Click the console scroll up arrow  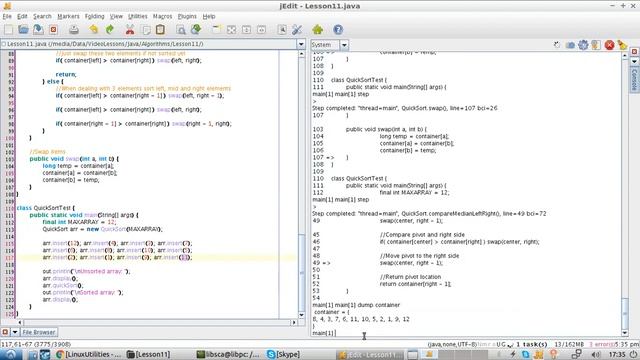coord(625,55)
